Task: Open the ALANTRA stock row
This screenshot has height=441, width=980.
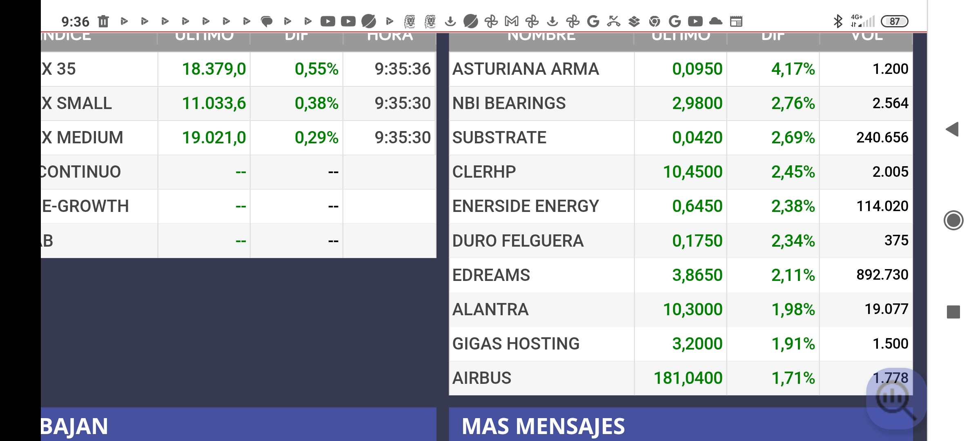Action: pos(681,309)
